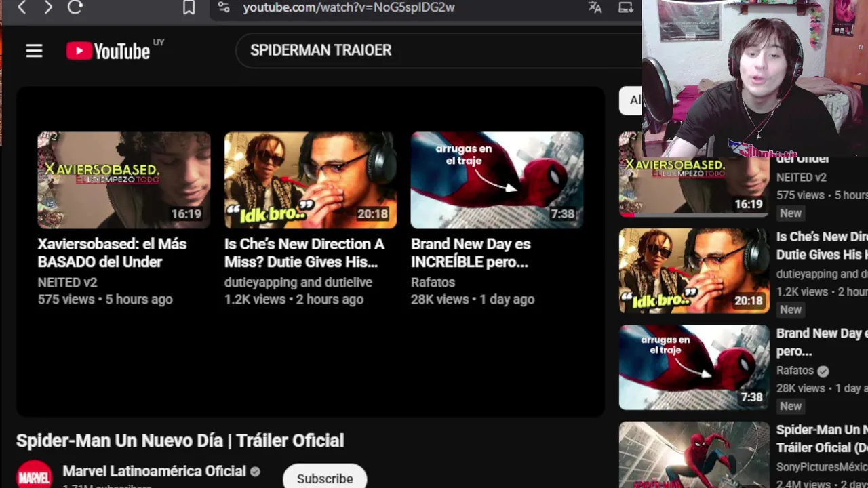Go to YouTube home via logo
This screenshot has height=488, width=868.
108,51
